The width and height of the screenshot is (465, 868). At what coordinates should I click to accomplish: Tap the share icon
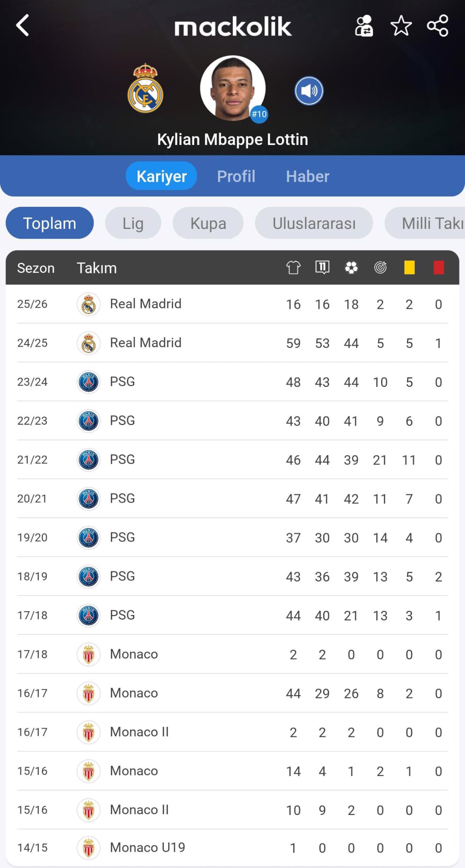coord(437,26)
